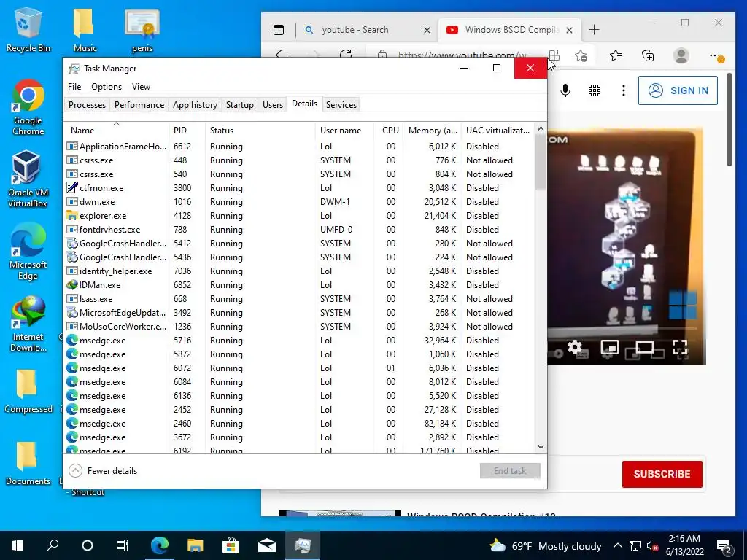The image size is (747, 560).
Task: Select the ctfmon.exe process row
Action: [x=299, y=188]
